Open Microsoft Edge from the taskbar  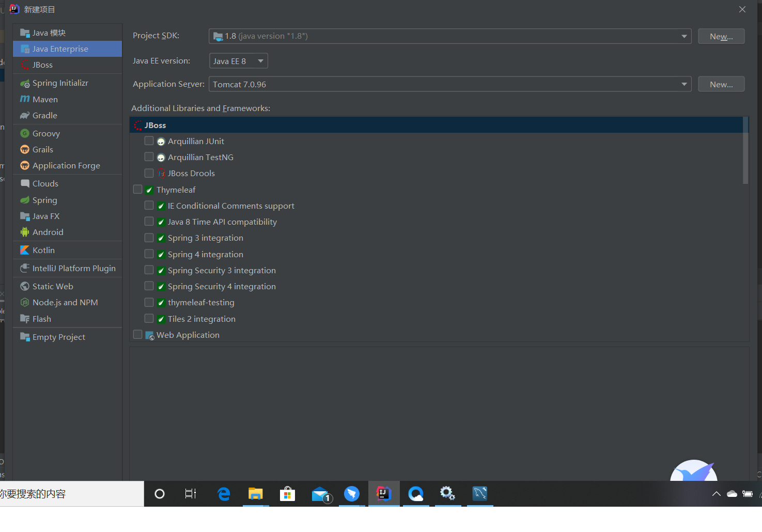tap(224, 494)
